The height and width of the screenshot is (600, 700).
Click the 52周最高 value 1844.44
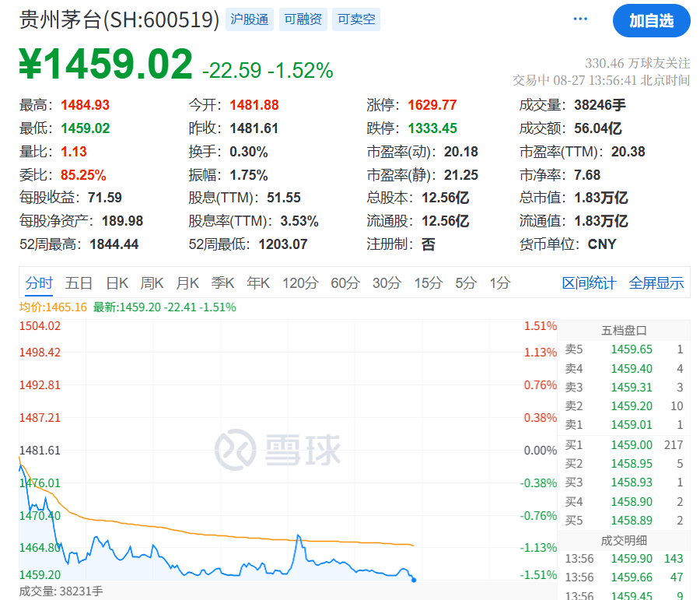pyautogui.click(x=114, y=244)
